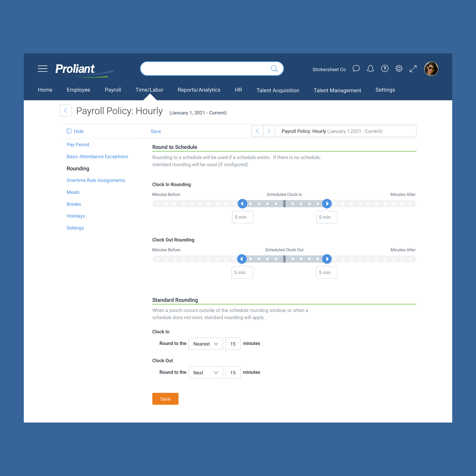Open the notifications bell
This screenshot has width=476, height=476.
370,69
